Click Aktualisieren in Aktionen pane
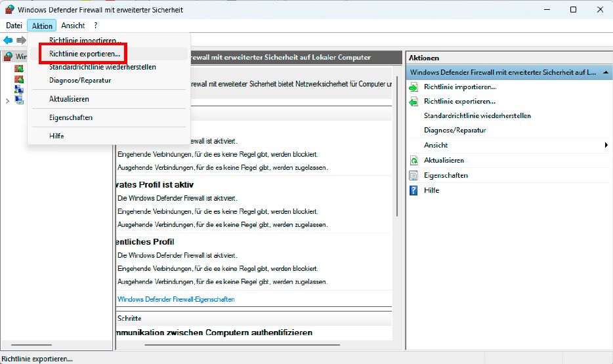 (444, 161)
